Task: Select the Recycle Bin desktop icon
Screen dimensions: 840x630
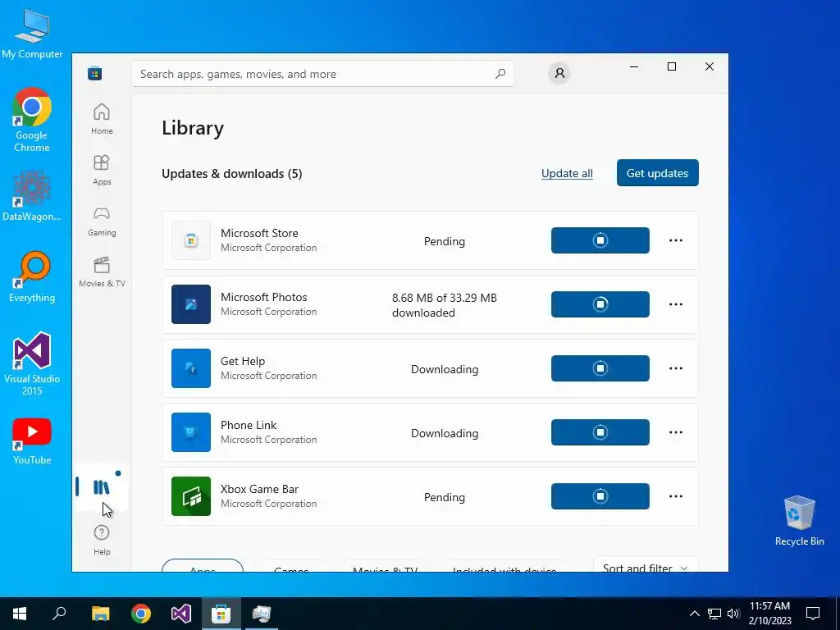Action: (x=799, y=521)
